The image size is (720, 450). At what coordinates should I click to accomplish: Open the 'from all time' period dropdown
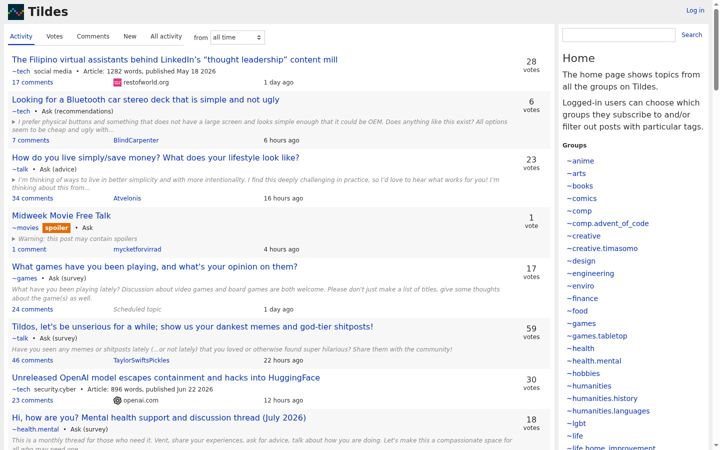[x=237, y=37]
